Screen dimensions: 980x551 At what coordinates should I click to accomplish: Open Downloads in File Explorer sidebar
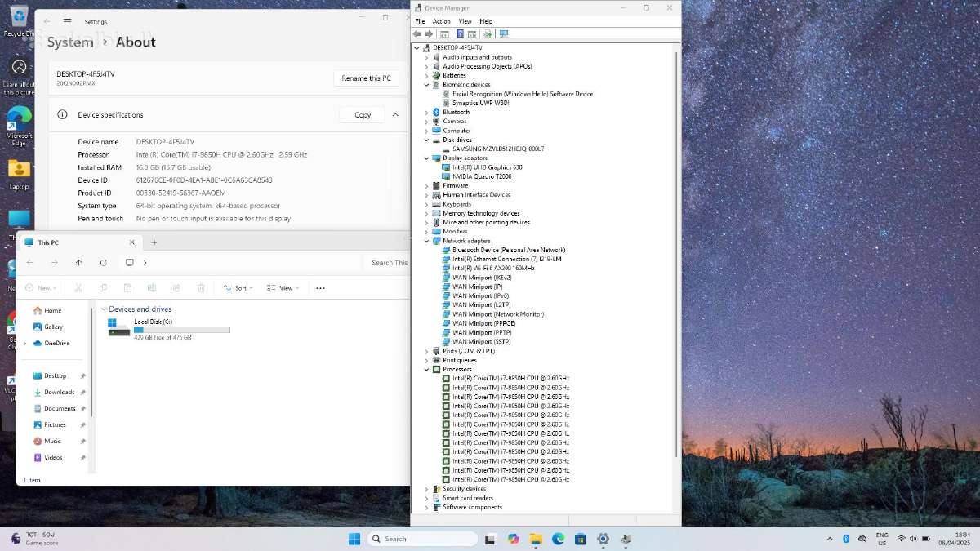(x=59, y=392)
